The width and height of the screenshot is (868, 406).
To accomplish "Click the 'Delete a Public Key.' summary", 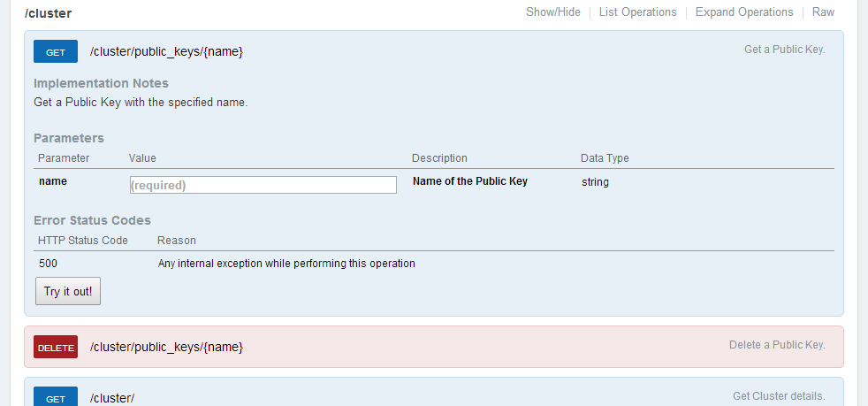I will click(x=777, y=345).
